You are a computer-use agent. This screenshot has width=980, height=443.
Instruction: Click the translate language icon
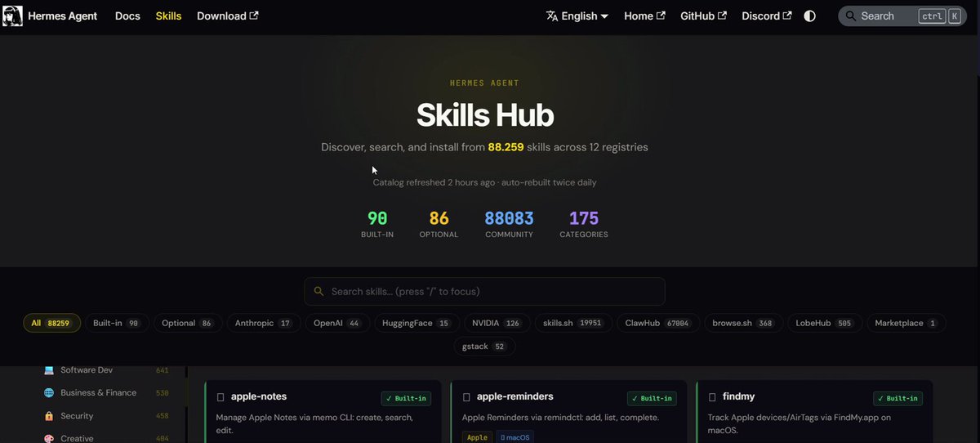click(x=552, y=16)
